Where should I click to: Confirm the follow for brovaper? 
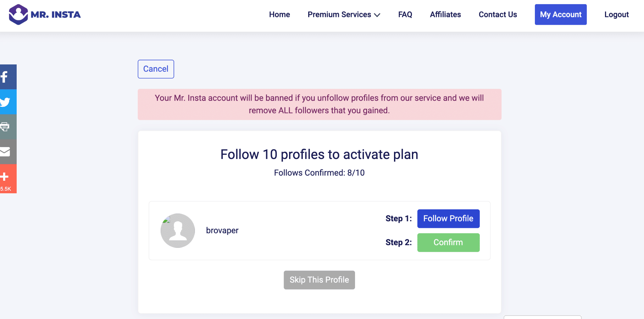448,242
